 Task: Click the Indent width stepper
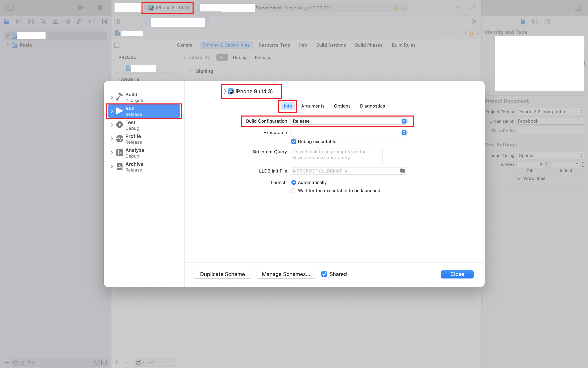pos(583,165)
